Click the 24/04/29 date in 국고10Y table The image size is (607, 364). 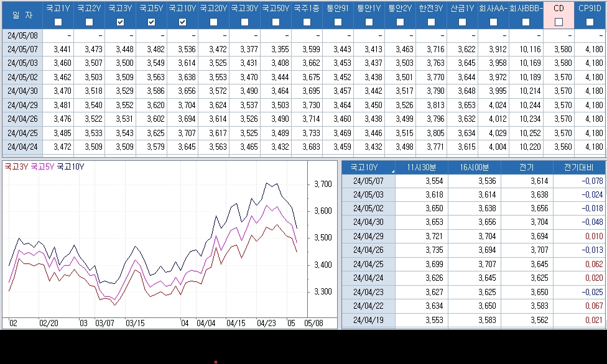368,236
